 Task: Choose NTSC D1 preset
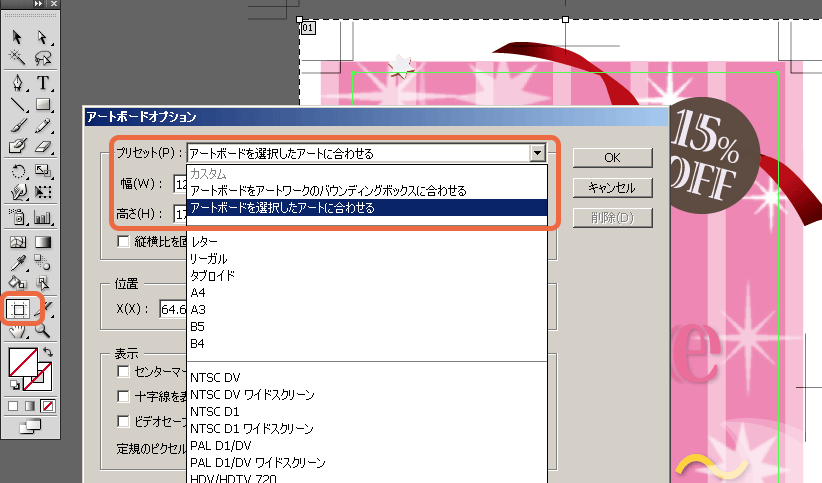[x=367, y=412]
